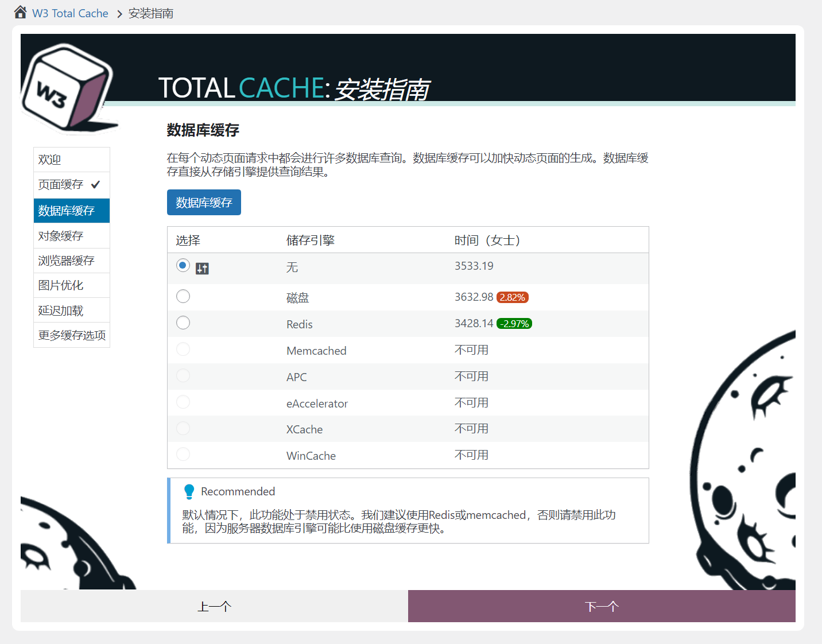Viewport: 822px width, 644px height.
Task: Click the blue 数据库缓存 test button
Action: click(x=204, y=203)
